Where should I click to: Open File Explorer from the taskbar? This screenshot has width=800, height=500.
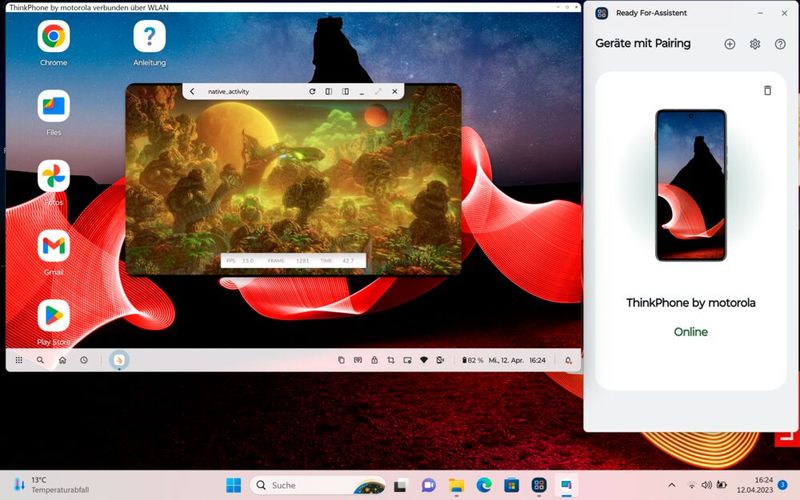coord(456,485)
